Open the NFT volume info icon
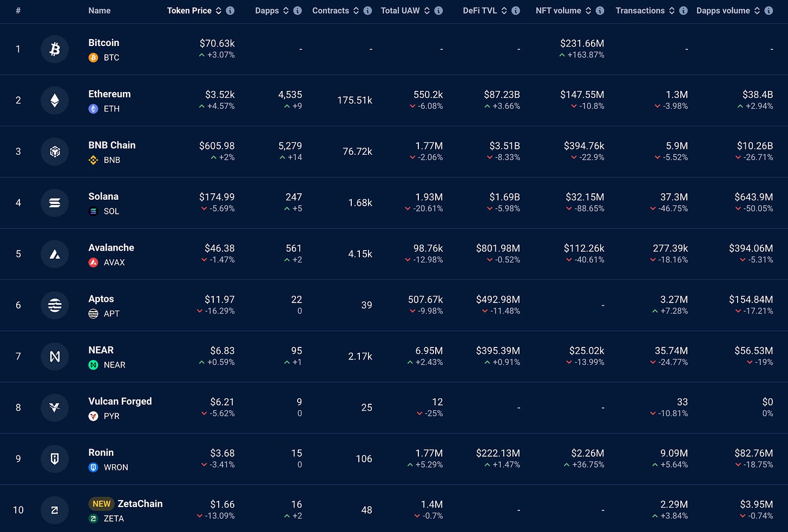The width and height of the screenshot is (788, 532). (x=600, y=11)
